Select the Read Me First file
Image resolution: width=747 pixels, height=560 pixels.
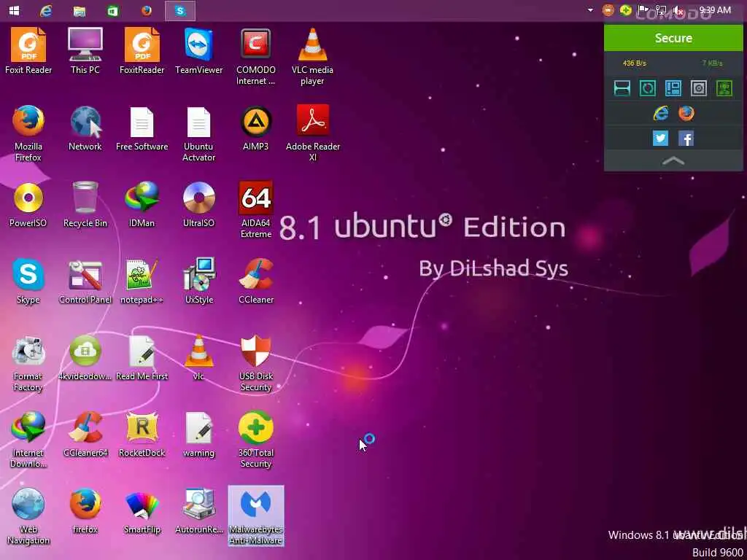point(142,358)
